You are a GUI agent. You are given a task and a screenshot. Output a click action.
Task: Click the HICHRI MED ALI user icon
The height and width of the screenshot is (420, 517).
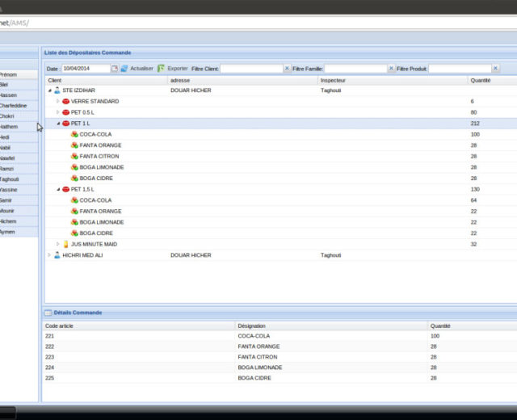tap(57, 255)
